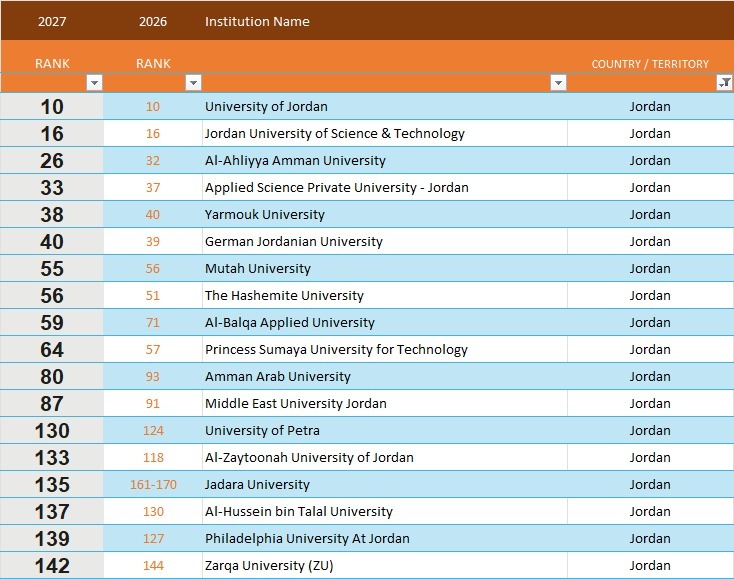Select the University of Petra cell

[x=384, y=431]
